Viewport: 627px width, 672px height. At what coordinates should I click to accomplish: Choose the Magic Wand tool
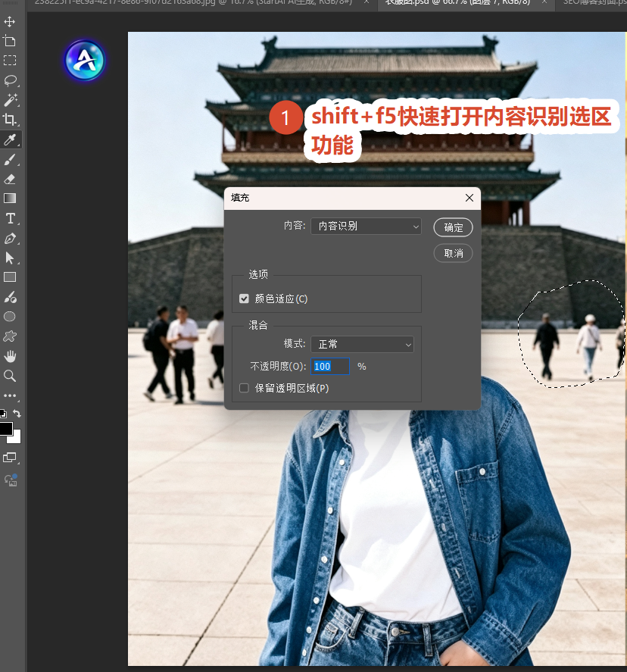[x=10, y=100]
